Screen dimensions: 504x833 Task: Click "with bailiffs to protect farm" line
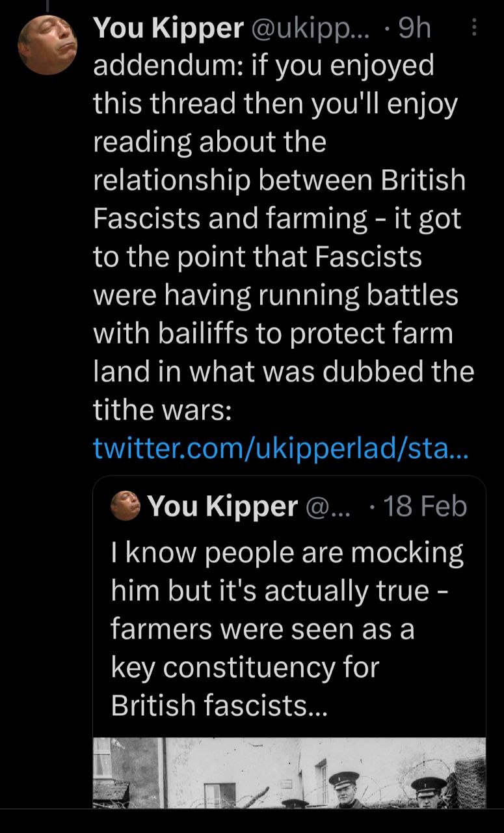coord(274,333)
